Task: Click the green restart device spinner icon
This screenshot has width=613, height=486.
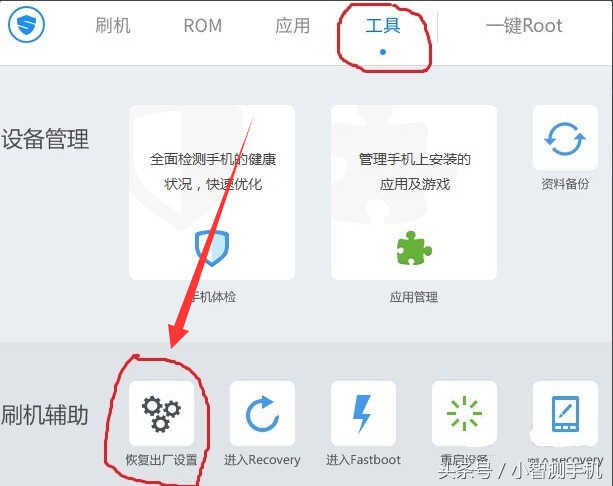Action: (464, 414)
